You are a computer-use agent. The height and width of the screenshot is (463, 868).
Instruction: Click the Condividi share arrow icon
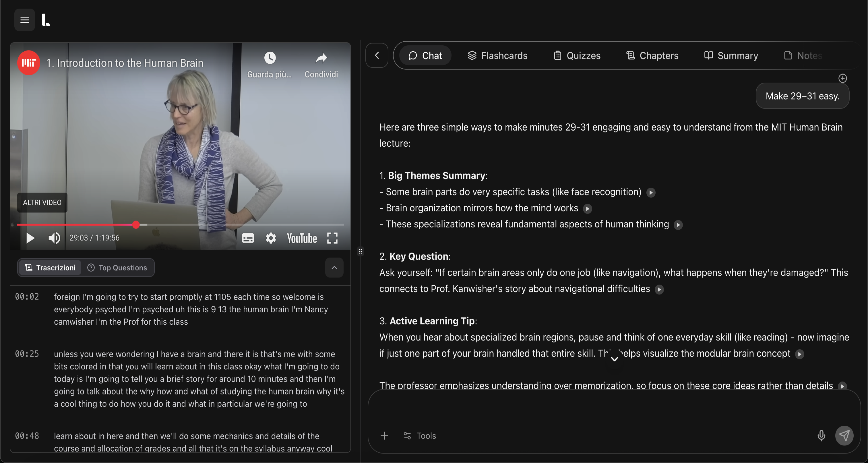[321, 58]
